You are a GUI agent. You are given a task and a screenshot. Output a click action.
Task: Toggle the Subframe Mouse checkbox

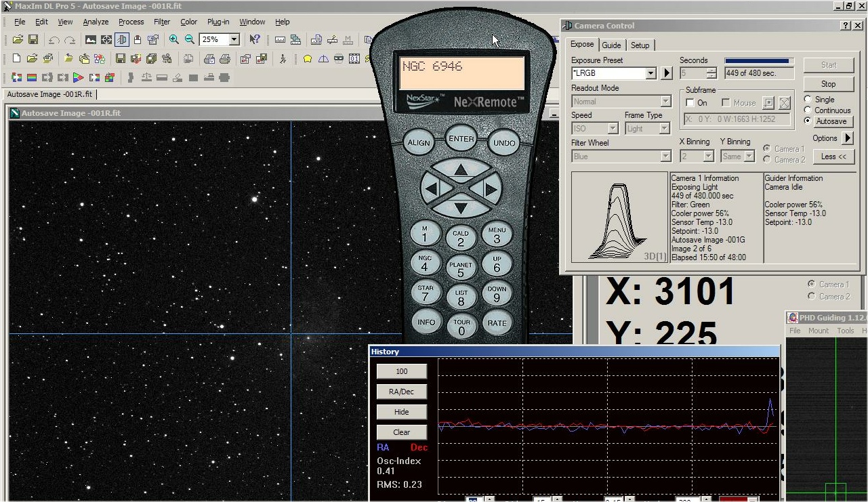pos(726,103)
